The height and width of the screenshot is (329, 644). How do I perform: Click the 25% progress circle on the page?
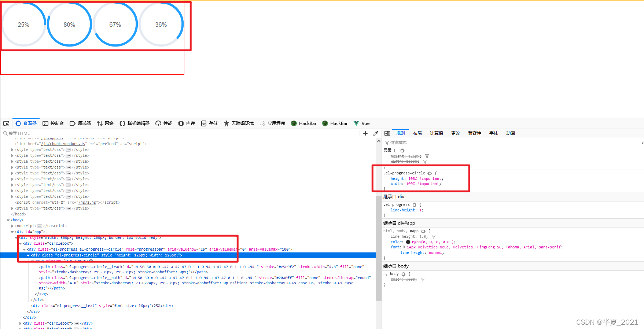tap(23, 25)
